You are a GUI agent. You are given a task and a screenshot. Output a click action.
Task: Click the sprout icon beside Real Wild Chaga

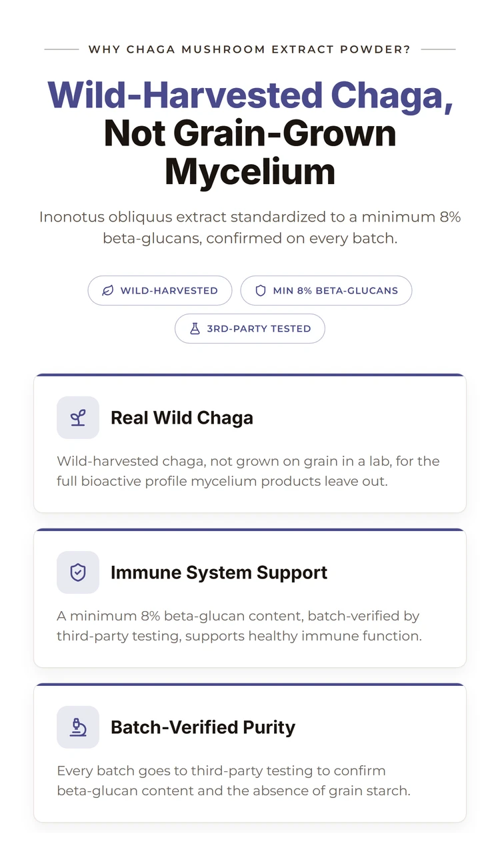tap(78, 418)
